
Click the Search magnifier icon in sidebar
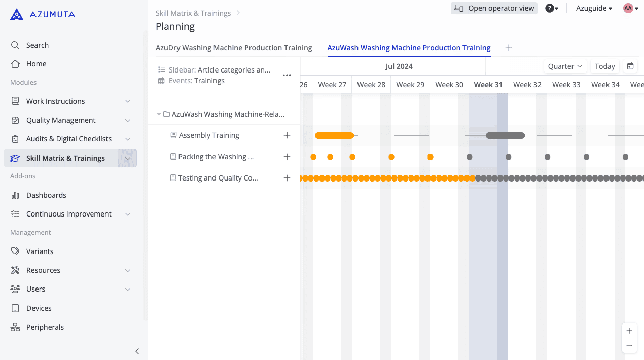[x=15, y=45]
